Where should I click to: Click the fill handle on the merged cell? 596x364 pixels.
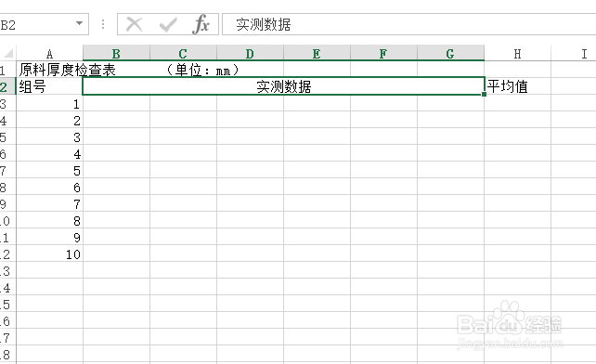tap(484, 94)
